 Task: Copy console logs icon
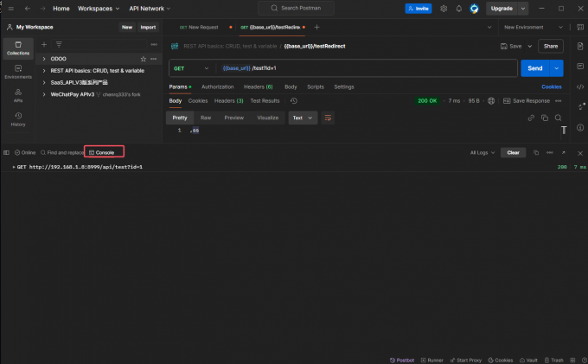(536, 152)
